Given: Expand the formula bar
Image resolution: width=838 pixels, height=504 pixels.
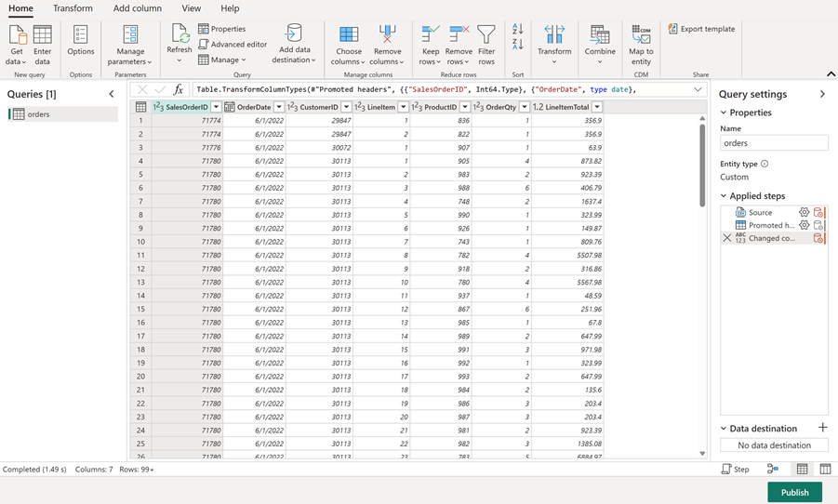Looking at the screenshot, I should point(698,90).
